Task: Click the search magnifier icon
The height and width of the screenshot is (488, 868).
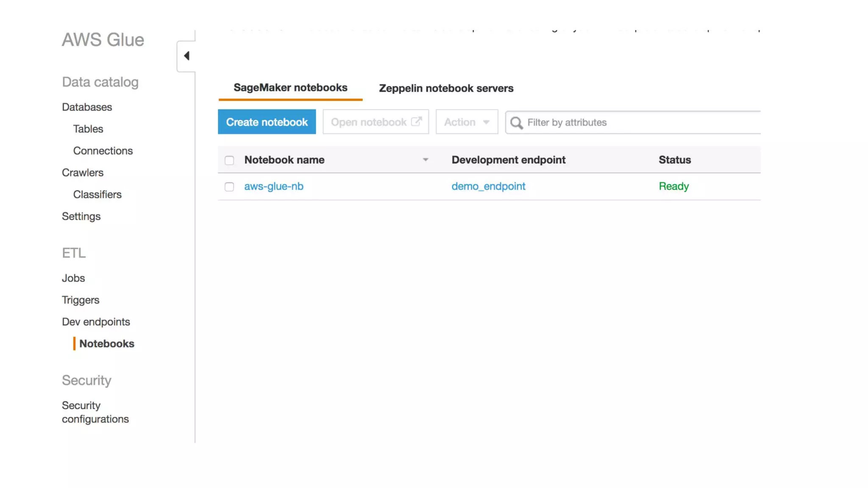Action: coord(516,123)
